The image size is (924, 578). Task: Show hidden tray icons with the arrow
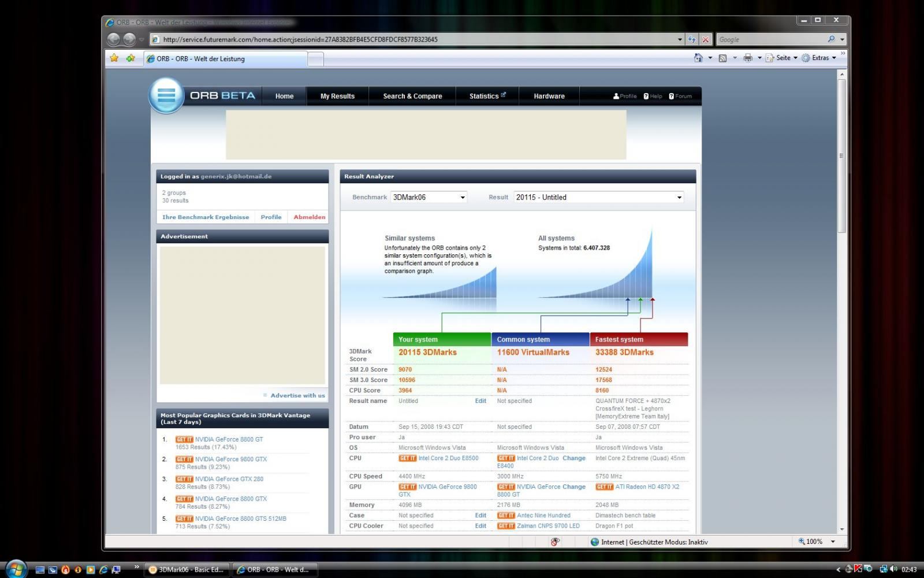[x=839, y=569]
